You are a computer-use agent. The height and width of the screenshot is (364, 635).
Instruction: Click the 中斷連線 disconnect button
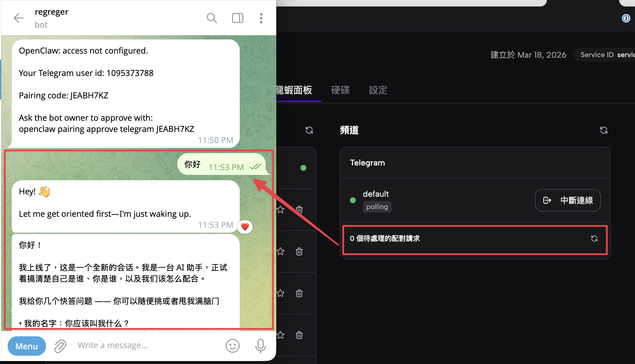click(568, 200)
